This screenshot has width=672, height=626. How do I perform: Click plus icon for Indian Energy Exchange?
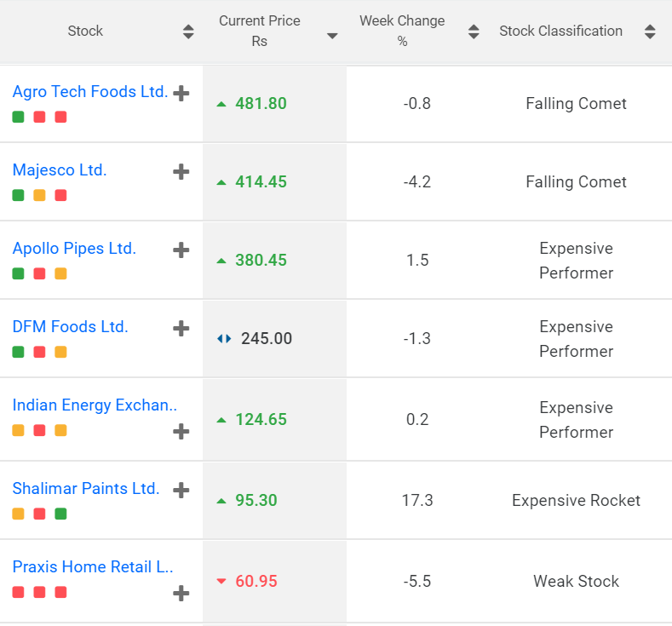coord(181,432)
